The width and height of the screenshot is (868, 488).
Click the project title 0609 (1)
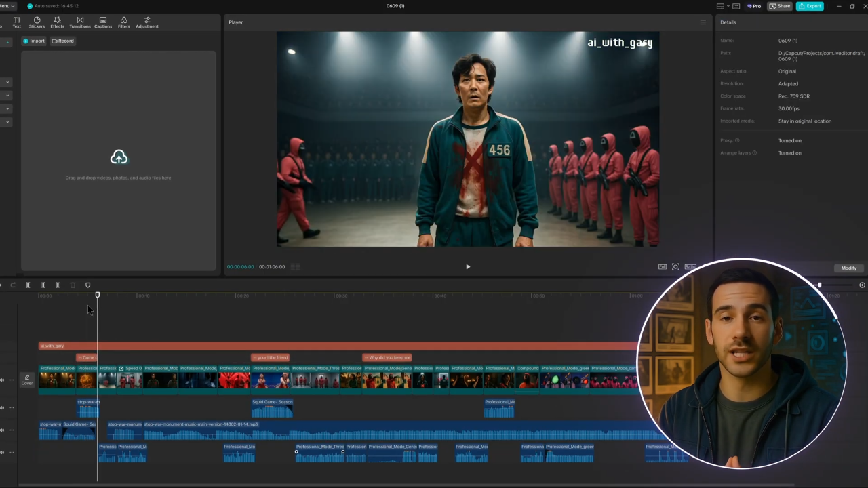(x=395, y=6)
